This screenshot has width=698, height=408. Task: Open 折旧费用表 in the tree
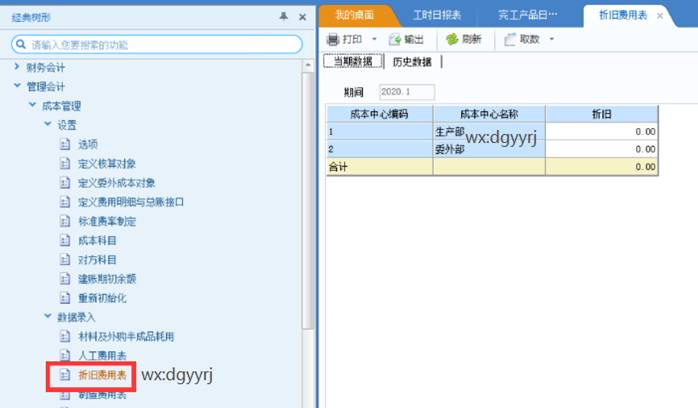point(102,375)
